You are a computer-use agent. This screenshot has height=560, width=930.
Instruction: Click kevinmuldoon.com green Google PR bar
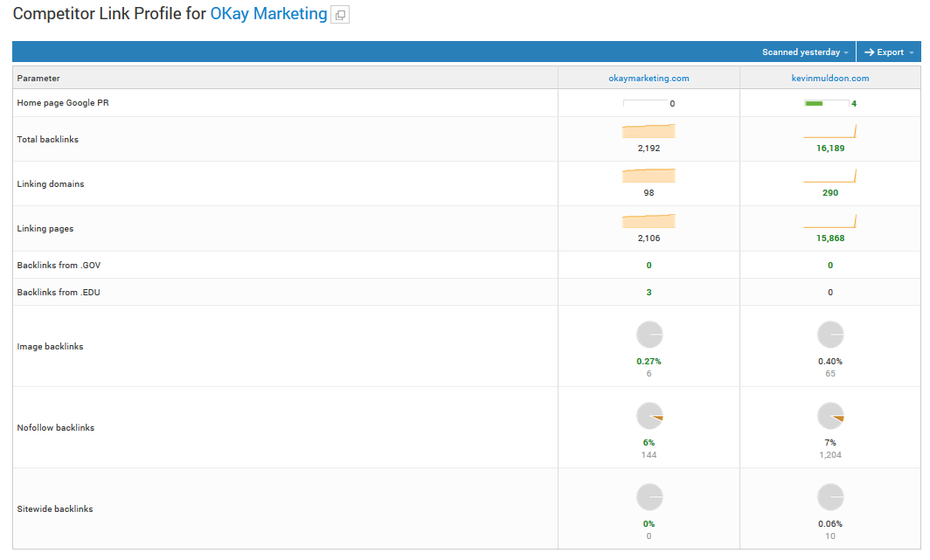[x=826, y=104]
